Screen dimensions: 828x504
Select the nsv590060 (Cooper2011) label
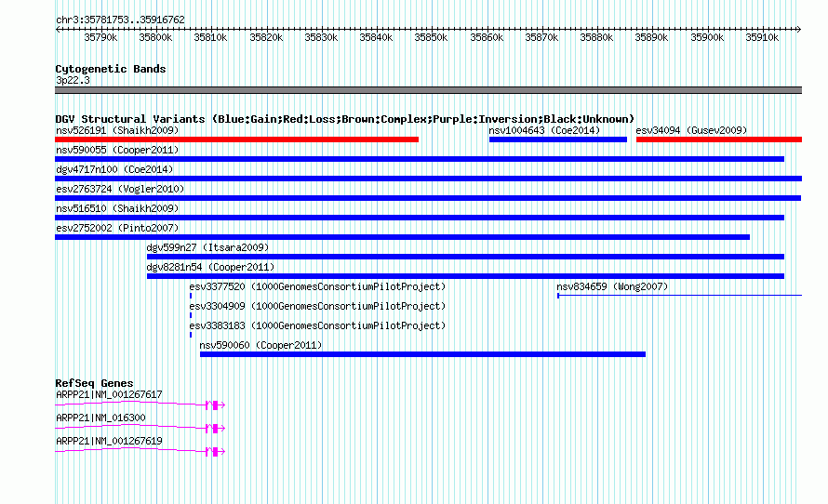[260, 345]
